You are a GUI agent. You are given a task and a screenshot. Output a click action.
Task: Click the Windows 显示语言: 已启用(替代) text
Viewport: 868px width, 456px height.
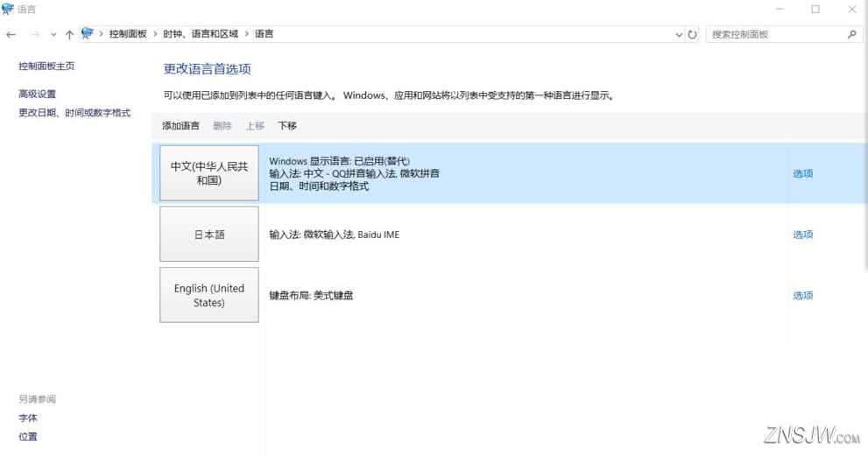pos(339,161)
